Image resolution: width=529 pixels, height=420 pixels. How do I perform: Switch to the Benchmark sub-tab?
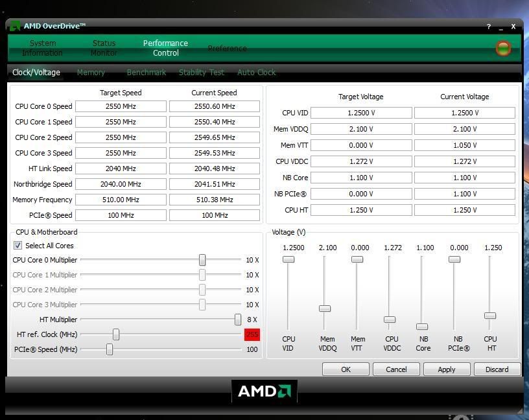click(x=147, y=72)
